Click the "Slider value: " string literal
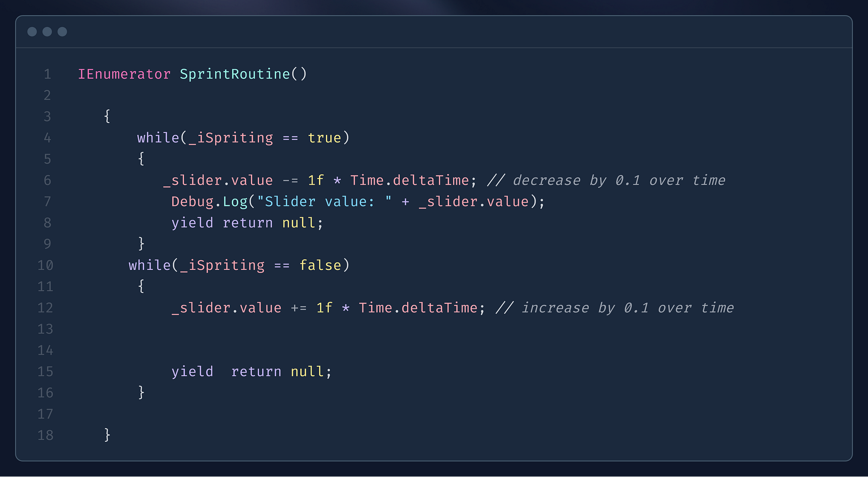This screenshot has width=868, height=477. [324, 202]
